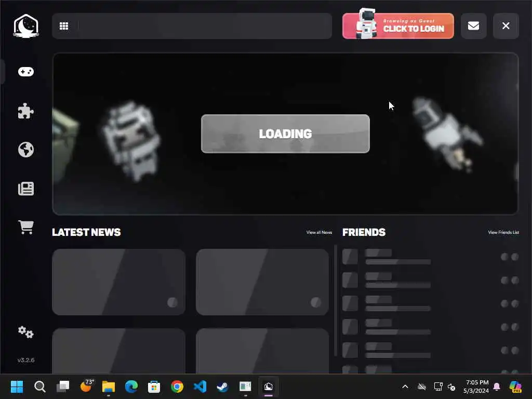The height and width of the screenshot is (399, 532).
Task: Show hidden system tray icons
Action: coord(405,387)
